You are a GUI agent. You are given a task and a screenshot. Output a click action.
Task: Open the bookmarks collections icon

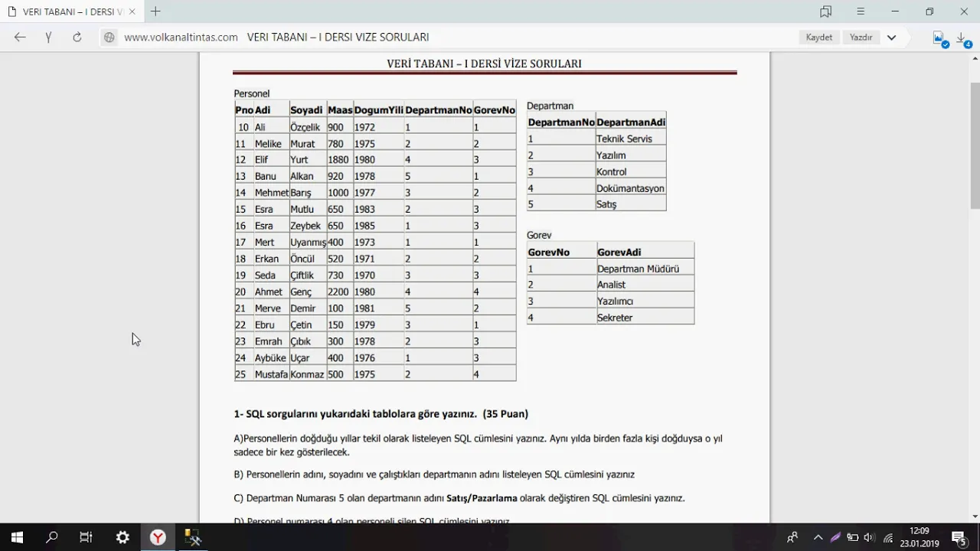point(825,11)
